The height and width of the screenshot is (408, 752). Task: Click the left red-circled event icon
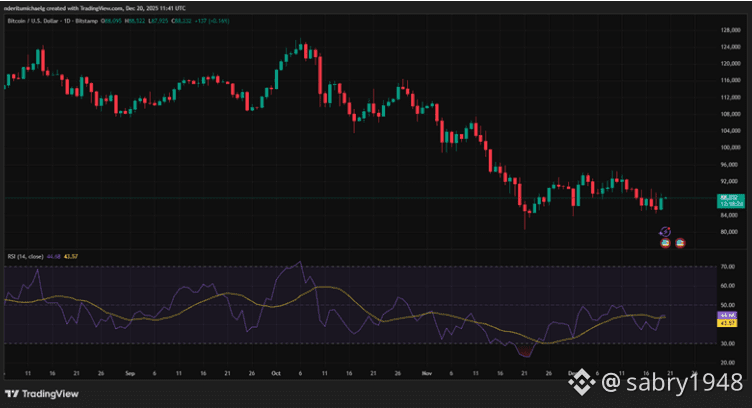(666, 242)
